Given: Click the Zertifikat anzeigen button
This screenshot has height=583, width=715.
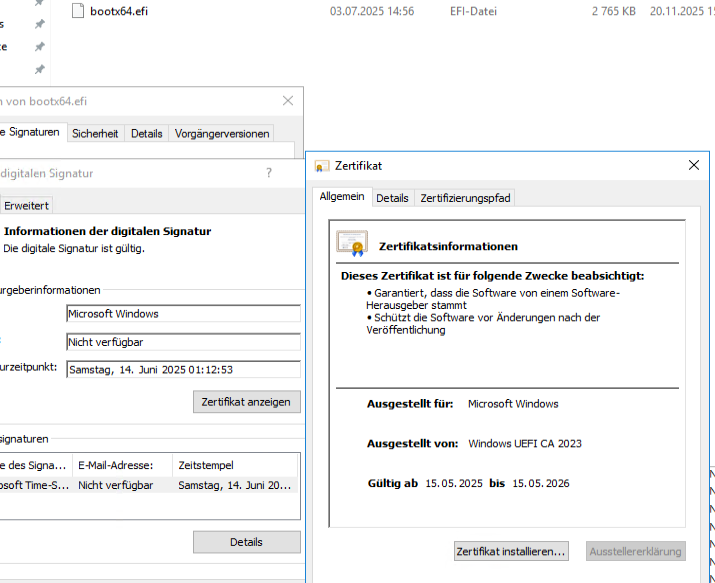Looking at the screenshot, I should click(x=247, y=402).
